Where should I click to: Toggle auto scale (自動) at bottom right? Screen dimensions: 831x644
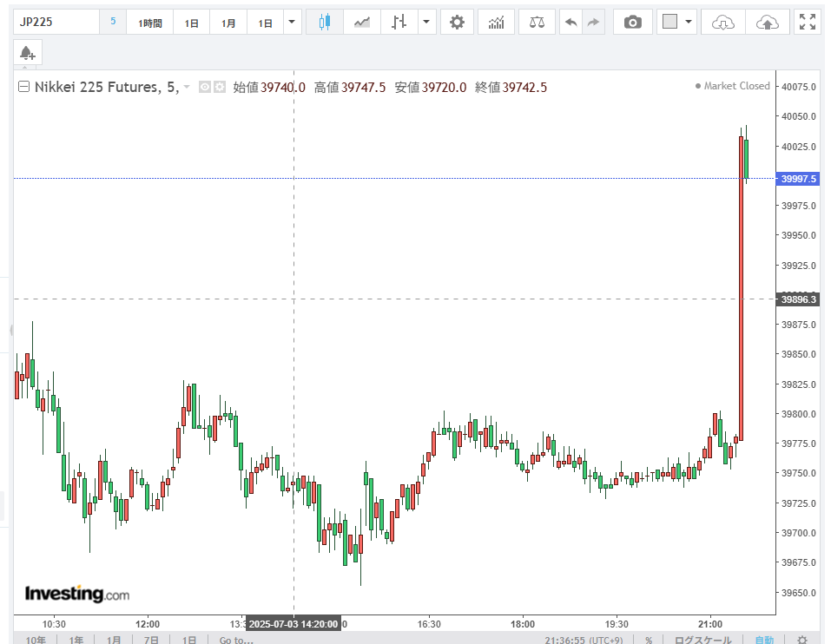[x=763, y=640]
